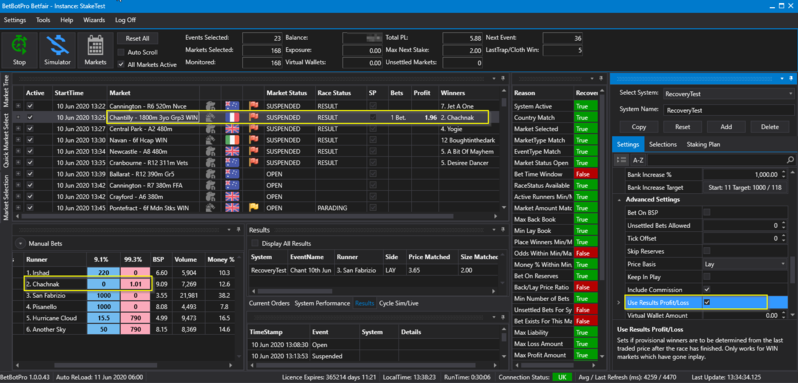Viewport: 798px width, 383px height.
Task: Click the categorized view icon in Settings panel
Action: point(621,160)
